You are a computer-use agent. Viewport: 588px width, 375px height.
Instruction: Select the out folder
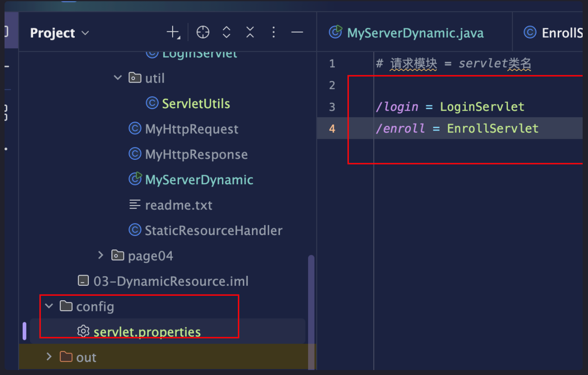pyautogui.click(x=86, y=357)
